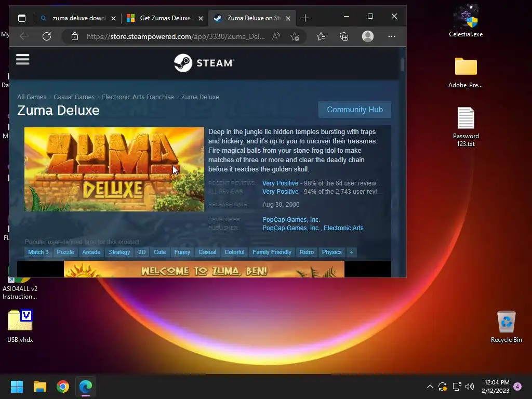Image resolution: width=532 pixels, height=399 pixels.
Task: Launch Google Chrome from taskbar
Action: coord(63,387)
